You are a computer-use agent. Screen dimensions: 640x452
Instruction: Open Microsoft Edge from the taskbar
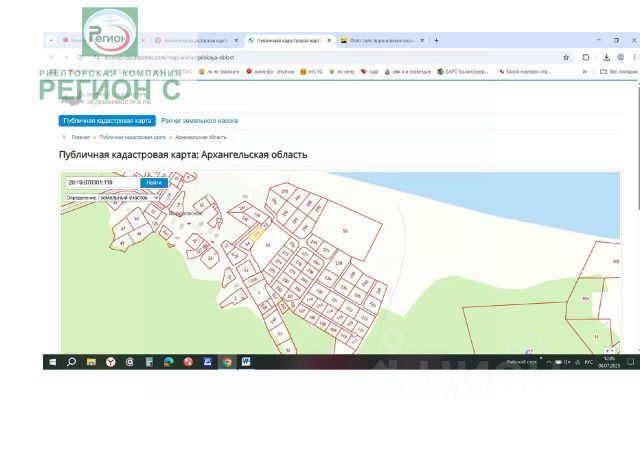pos(169,362)
